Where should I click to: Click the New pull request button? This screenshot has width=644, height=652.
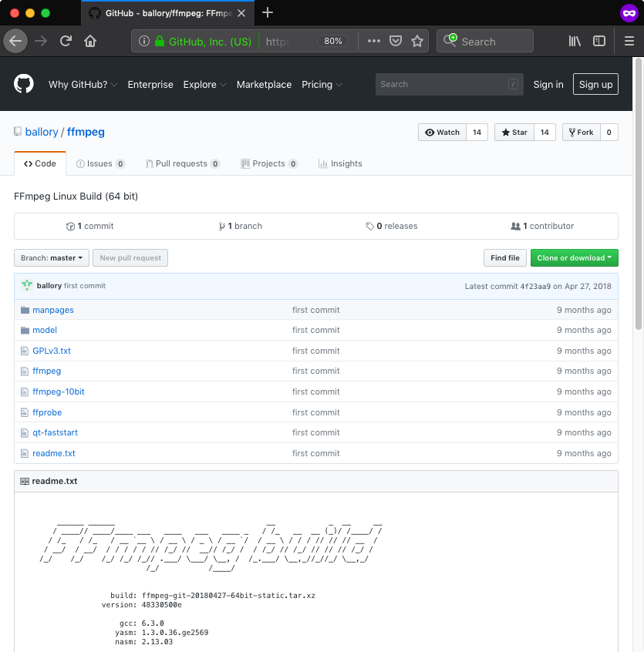coord(130,258)
